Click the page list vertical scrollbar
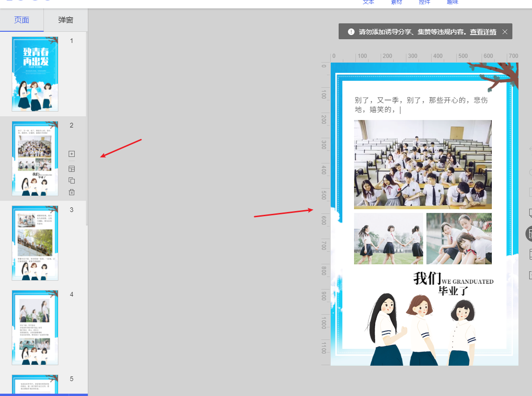The width and height of the screenshot is (532, 396). pos(87,129)
